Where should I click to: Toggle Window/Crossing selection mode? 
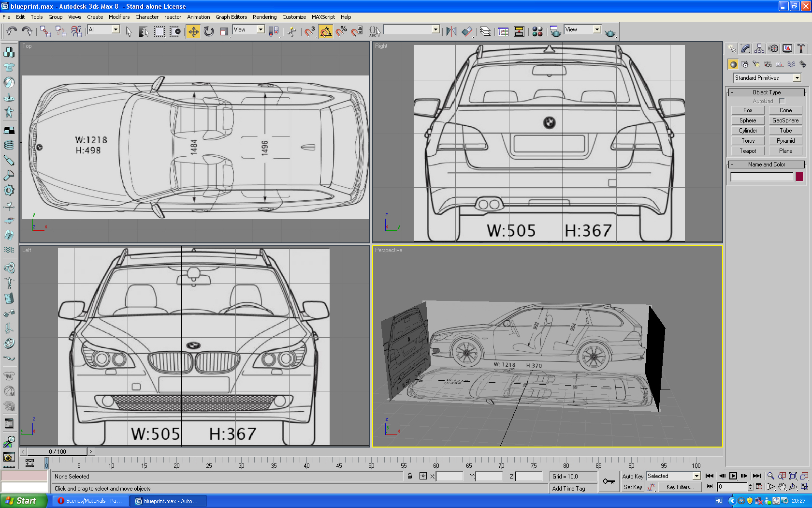point(175,31)
